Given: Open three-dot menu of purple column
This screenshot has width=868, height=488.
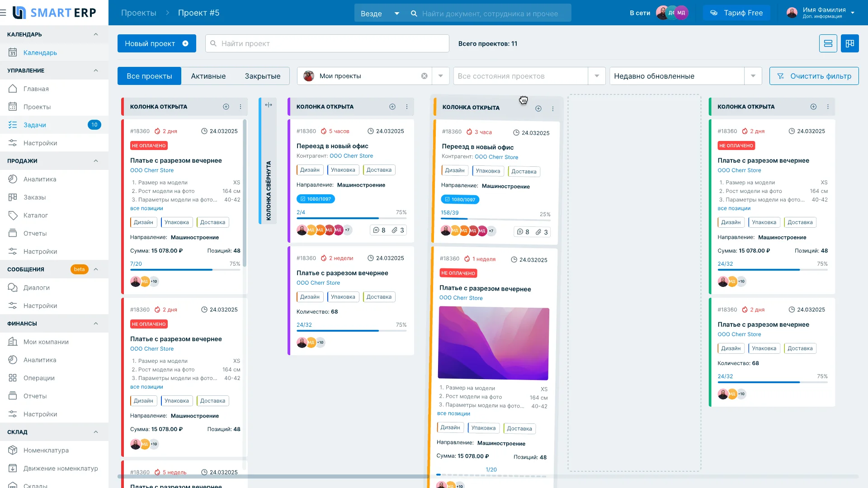Looking at the screenshot, I should click(407, 107).
